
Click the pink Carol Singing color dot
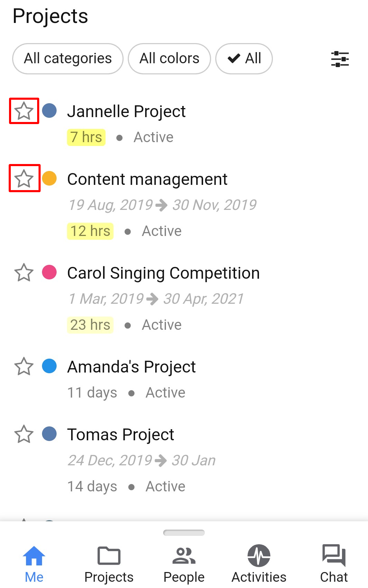click(49, 272)
